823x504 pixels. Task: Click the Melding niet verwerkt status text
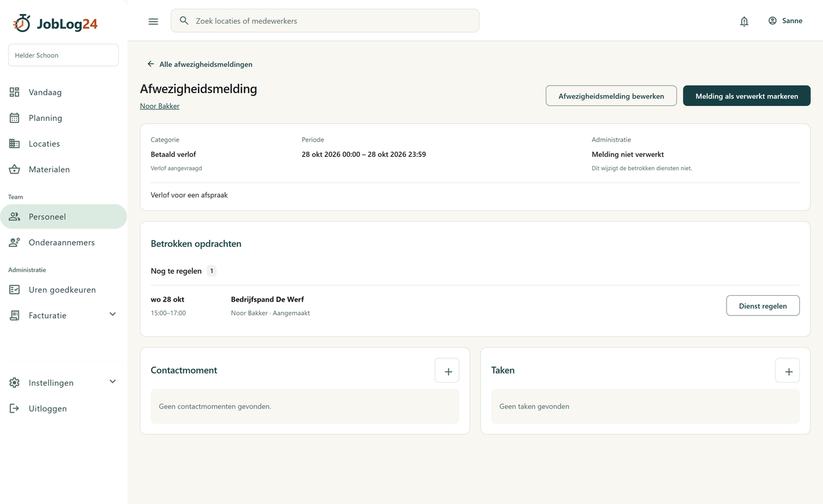click(628, 154)
